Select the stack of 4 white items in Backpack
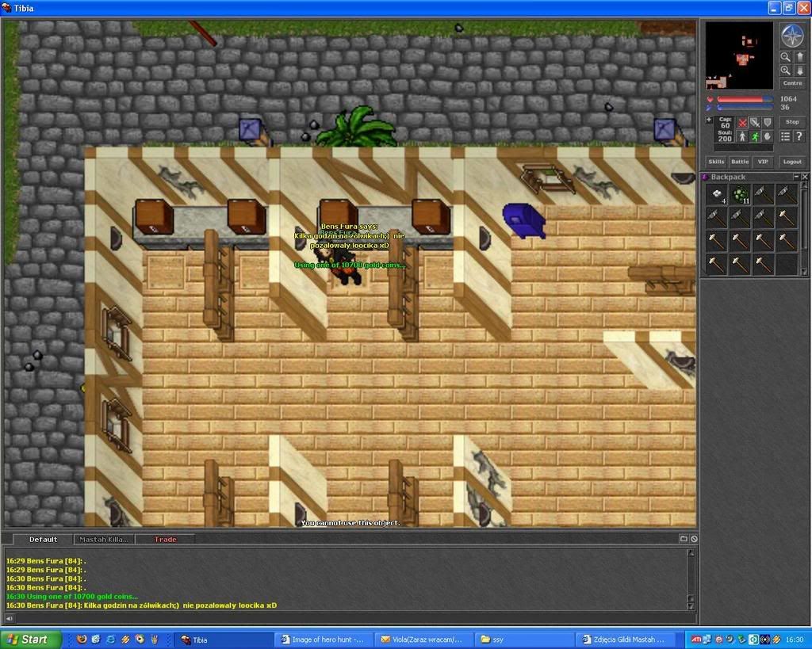The width and height of the screenshot is (812, 649). coord(717,195)
